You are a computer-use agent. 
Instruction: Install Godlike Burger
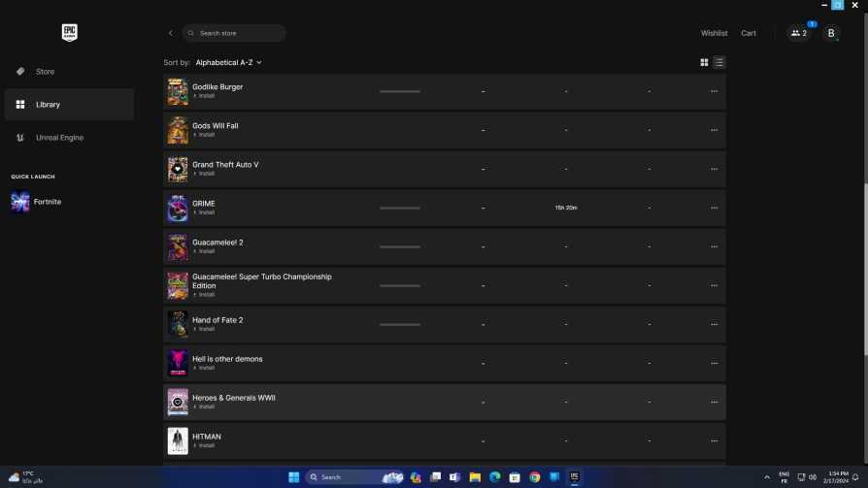(206, 96)
